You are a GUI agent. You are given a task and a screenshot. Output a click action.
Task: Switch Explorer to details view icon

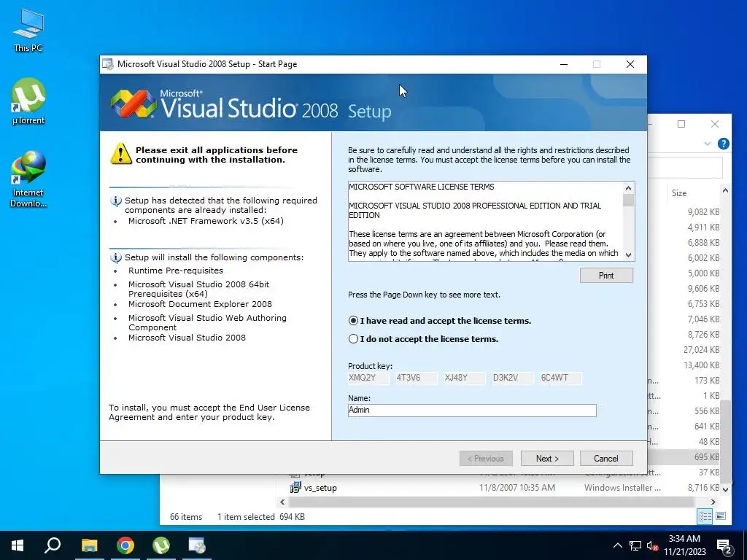point(705,516)
